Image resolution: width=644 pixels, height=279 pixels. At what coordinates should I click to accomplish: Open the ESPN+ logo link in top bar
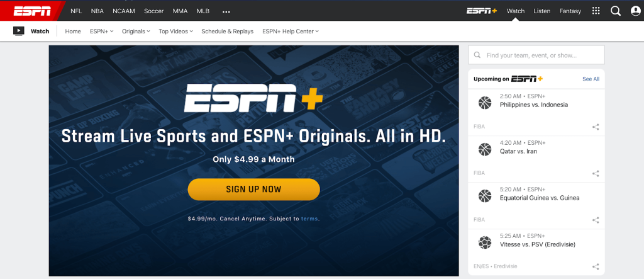[481, 11]
